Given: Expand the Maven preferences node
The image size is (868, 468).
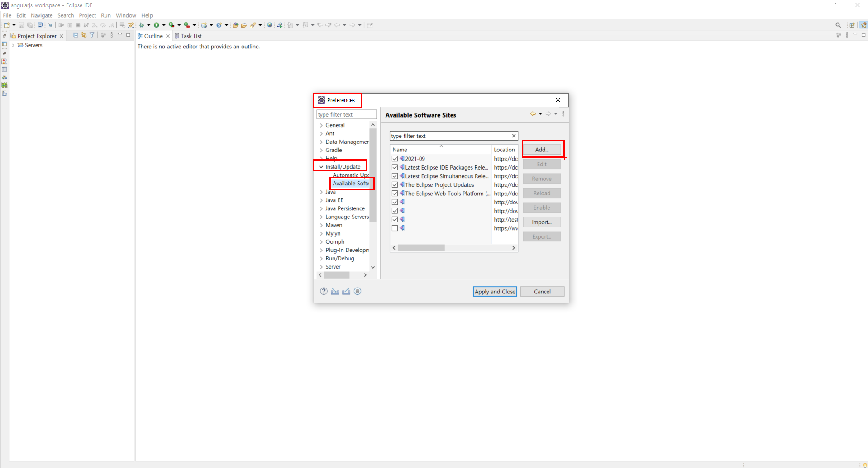Looking at the screenshot, I should tap(321, 225).
